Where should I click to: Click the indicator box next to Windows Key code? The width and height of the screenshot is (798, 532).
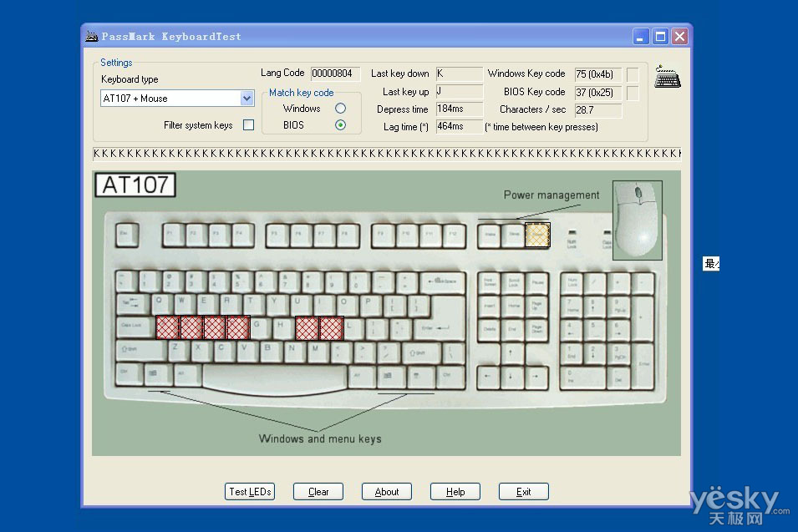633,74
